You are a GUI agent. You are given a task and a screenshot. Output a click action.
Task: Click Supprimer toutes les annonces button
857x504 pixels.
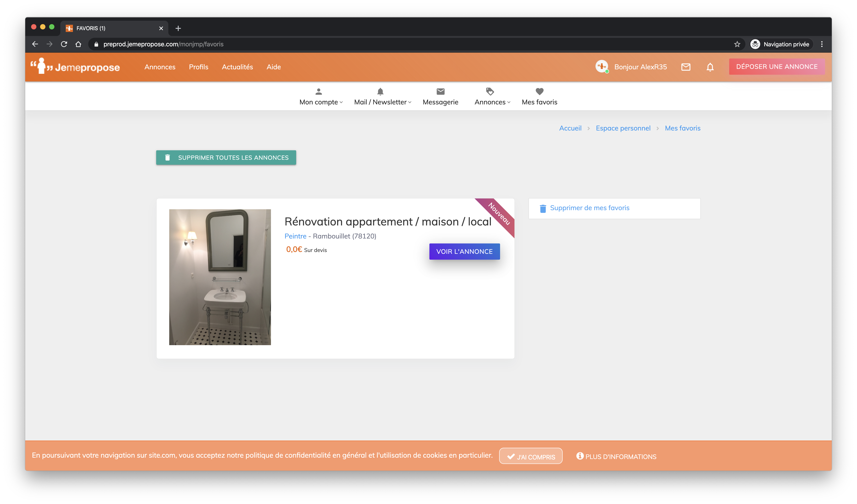click(226, 157)
